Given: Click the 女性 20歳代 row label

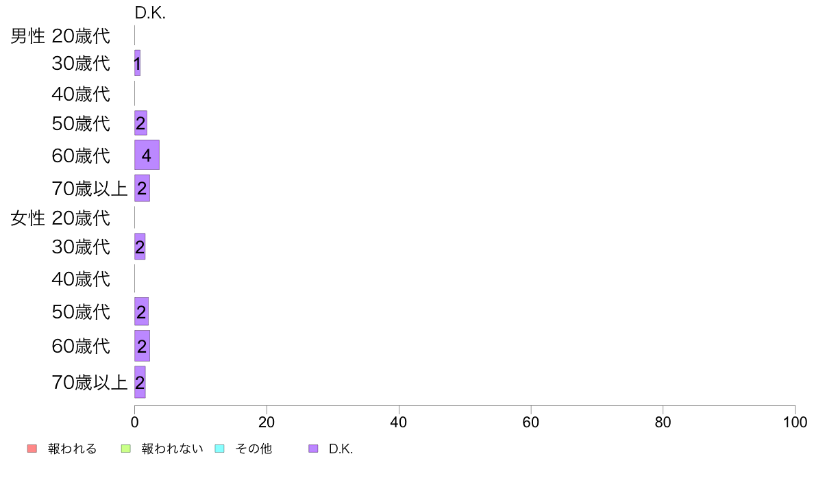Looking at the screenshot, I should (60, 218).
